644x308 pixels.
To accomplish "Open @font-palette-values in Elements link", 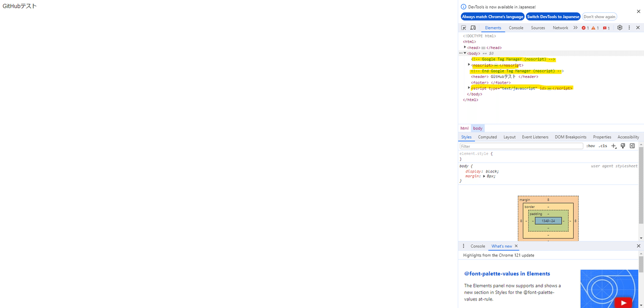I will point(507,274).
